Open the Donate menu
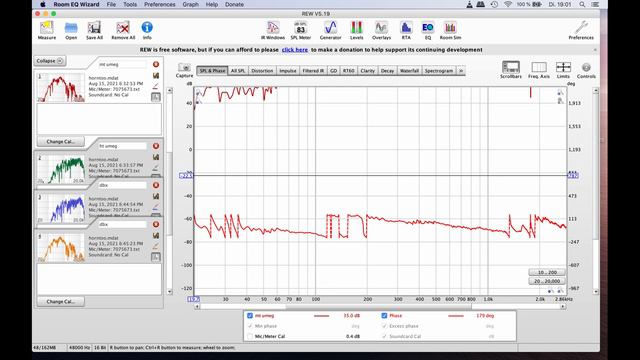This screenshot has width=640, height=360. (x=234, y=4)
